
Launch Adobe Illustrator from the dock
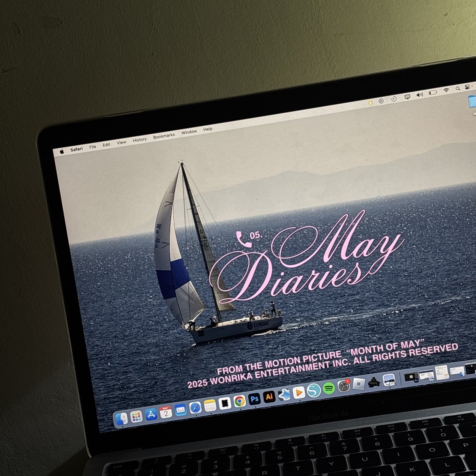pyautogui.click(x=269, y=397)
